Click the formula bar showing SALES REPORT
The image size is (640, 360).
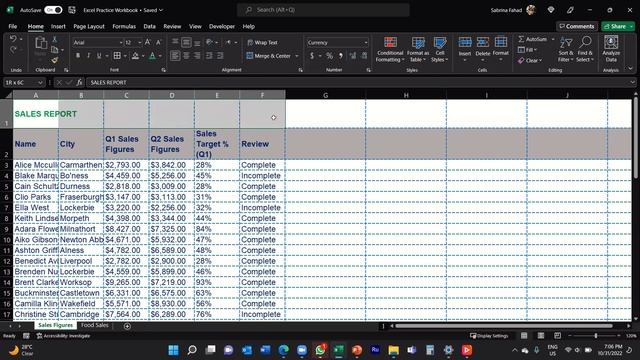[x=361, y=82]
